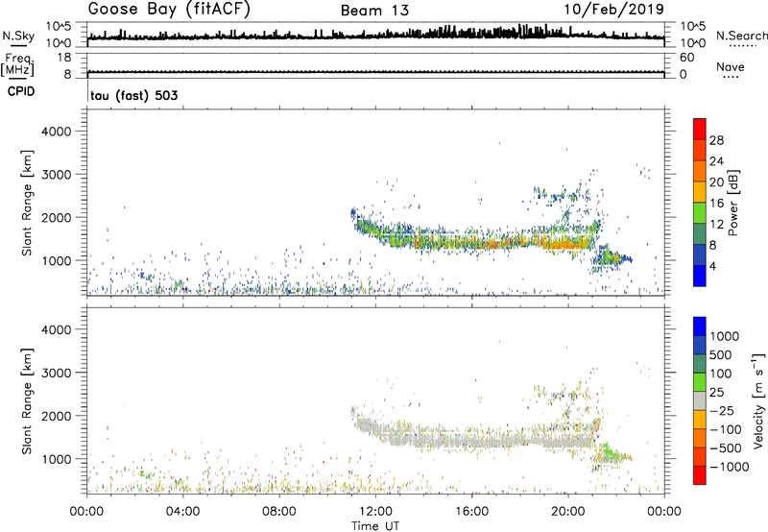The height and width of the screenshot is (532, 768).
Task: Click the velocity colorbar value '-25'
Action: click(722, 410)
